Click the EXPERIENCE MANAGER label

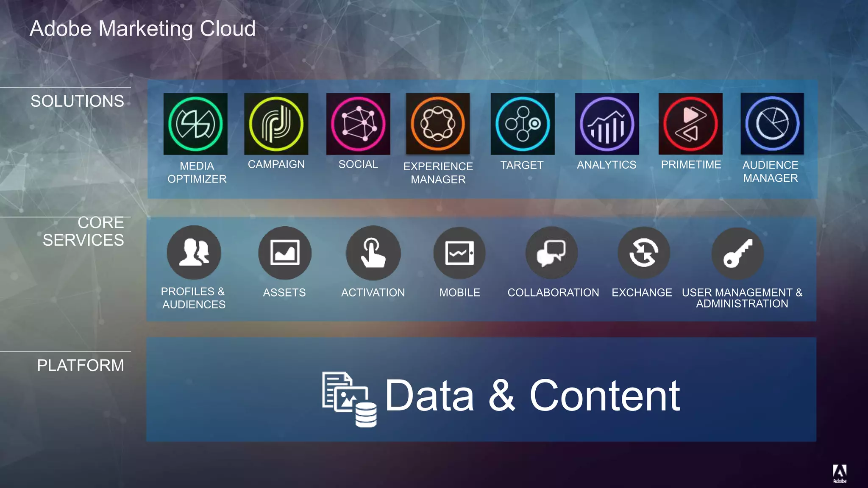pyautogui.click(x=438, y=173)
